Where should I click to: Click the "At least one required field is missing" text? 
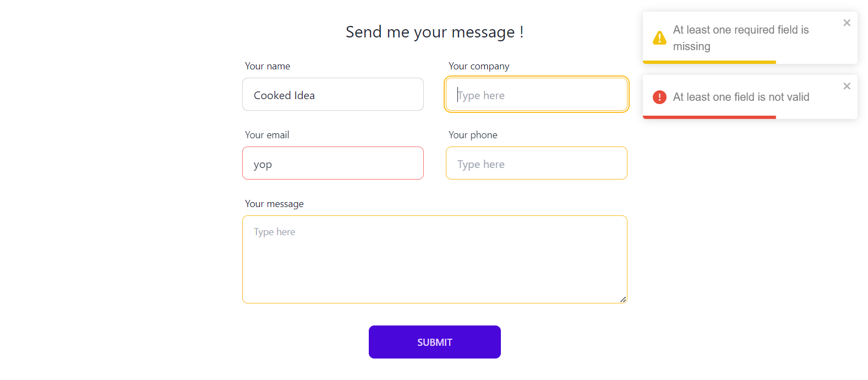tap(740, 38)
